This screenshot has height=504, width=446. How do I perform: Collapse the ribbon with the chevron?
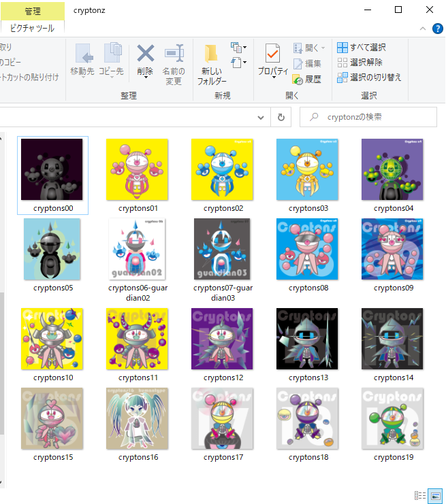click(x=423, y=29)
